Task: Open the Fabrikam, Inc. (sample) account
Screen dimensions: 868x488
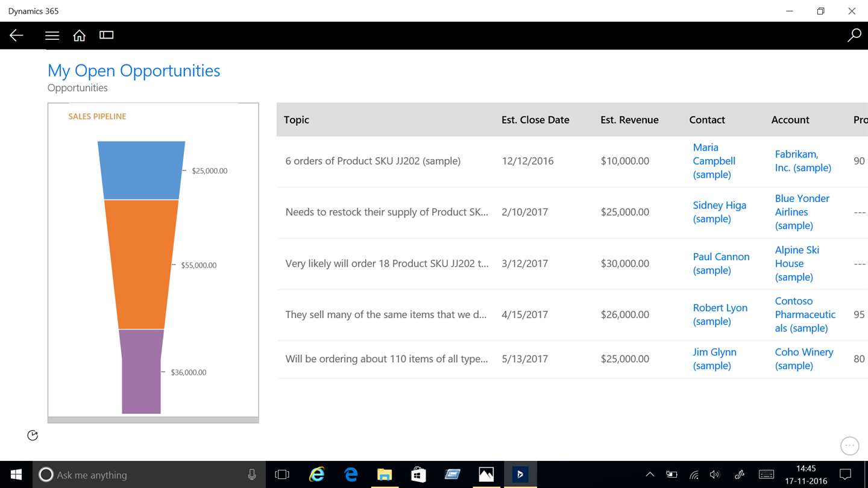Action: tap(803, 161)
